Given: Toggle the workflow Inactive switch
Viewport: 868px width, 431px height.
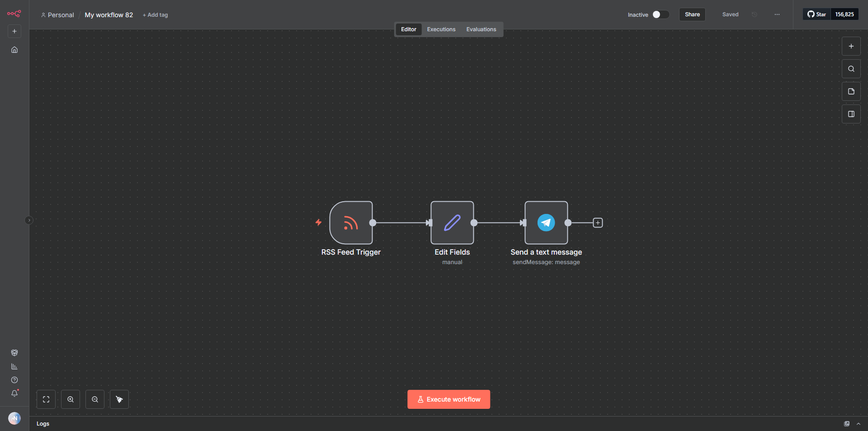Looking at the screenshot, I should pyautogui.click(x=660, y=14).
